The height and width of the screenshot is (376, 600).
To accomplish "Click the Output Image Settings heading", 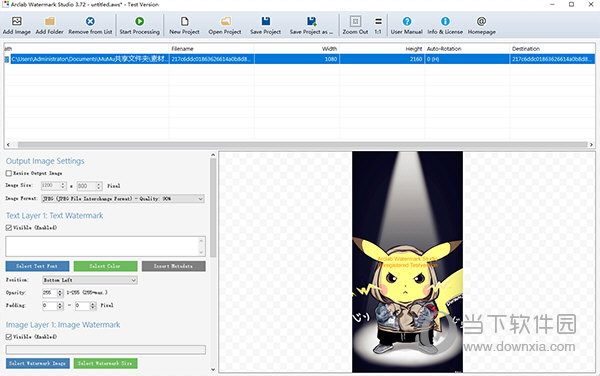I will 45,161.
